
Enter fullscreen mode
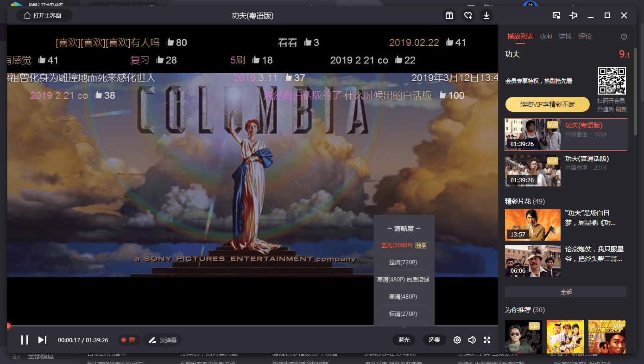[487, 340]
